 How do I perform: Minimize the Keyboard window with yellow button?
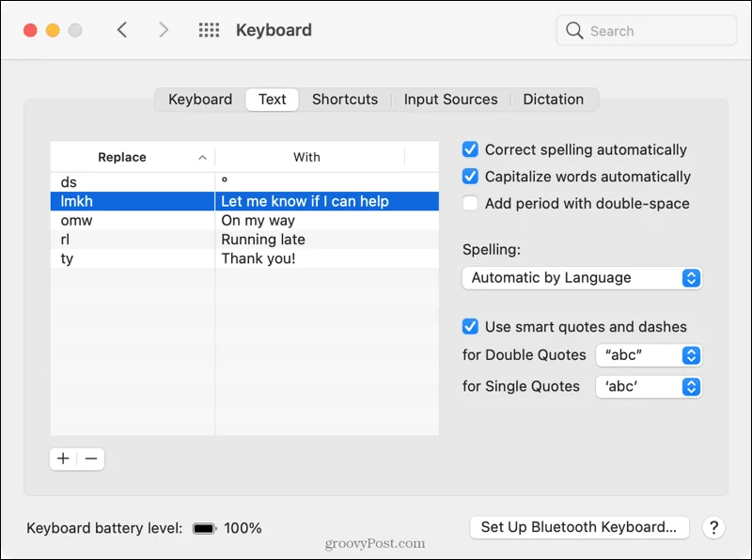[x=53, y=30]
